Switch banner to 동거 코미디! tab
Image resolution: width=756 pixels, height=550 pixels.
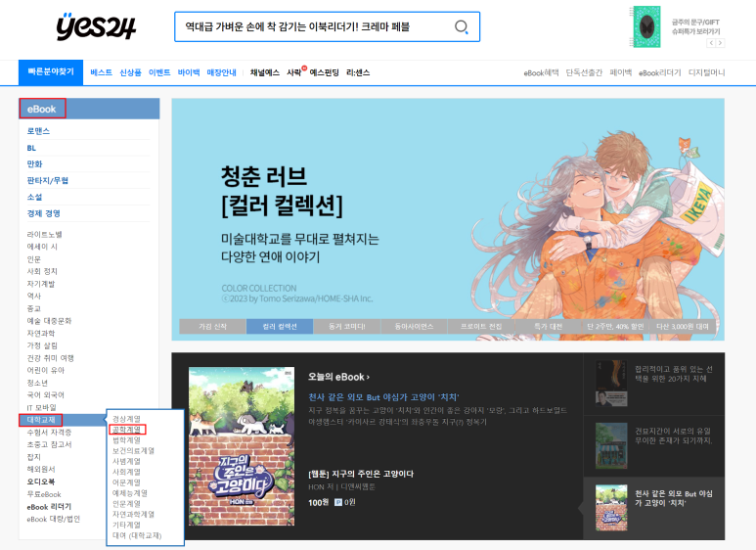(x=346, y=326)
